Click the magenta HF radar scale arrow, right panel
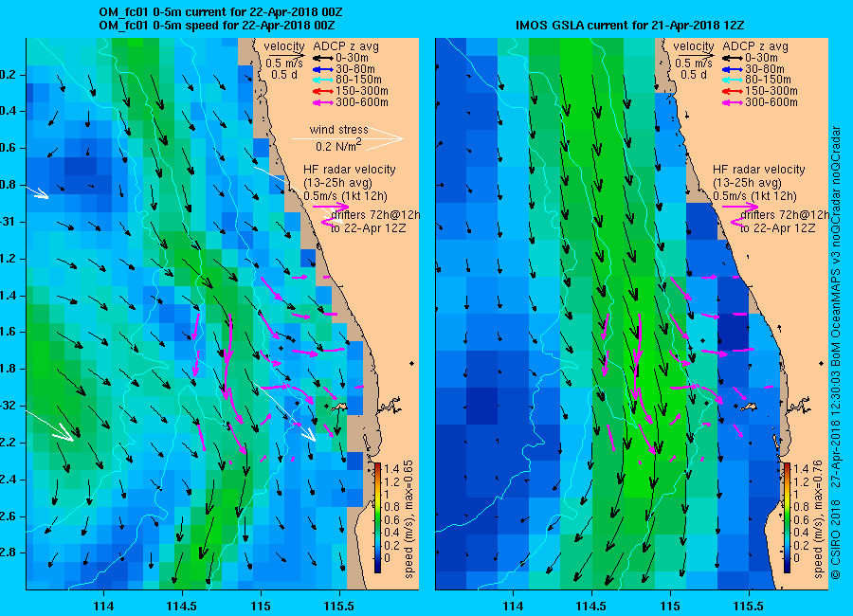Screen dimensions: 853x616 coord(740,207)
